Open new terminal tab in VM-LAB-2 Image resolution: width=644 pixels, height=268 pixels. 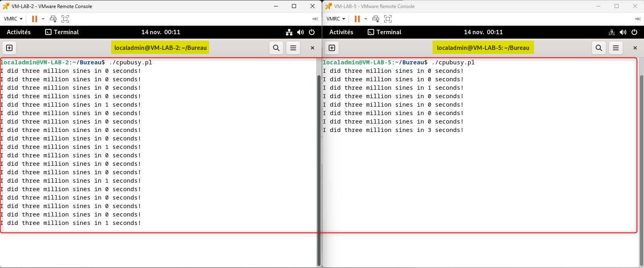(x=9, y=48)
